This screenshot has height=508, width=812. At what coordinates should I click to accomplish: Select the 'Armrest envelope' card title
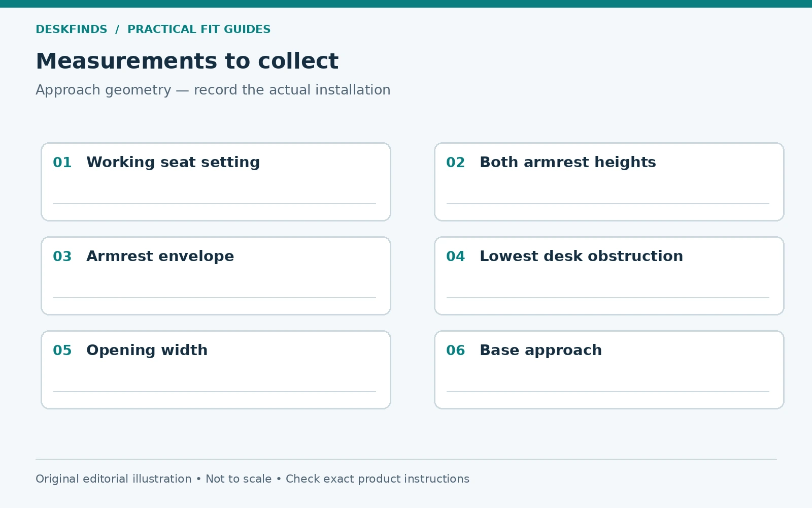click(160, 256)
